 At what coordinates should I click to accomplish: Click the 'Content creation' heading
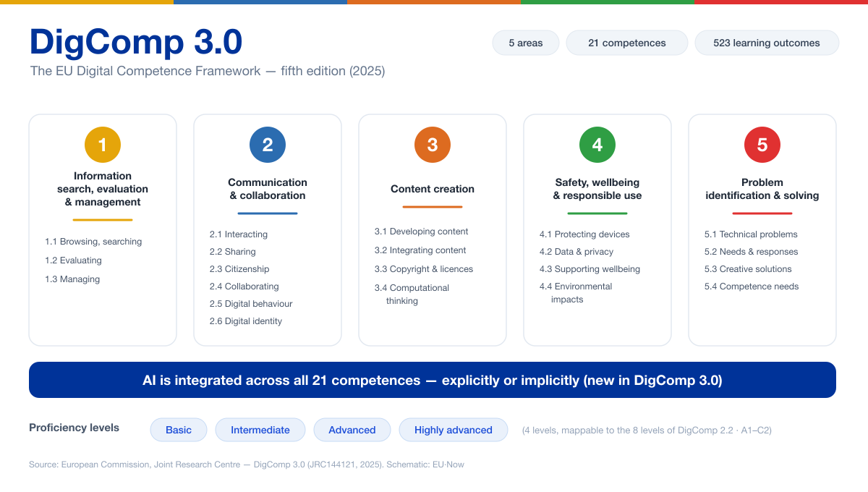tap(433, 189)
